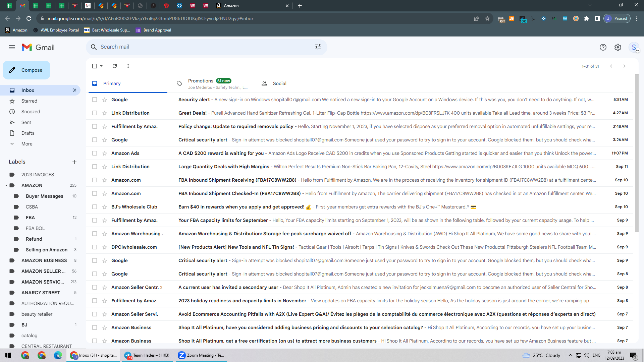
Task: Open the Inbox folder
Action: 40,90
